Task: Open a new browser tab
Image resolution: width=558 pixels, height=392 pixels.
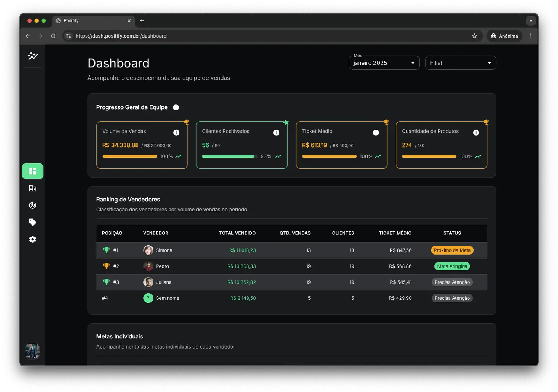Action: tap(142, 21)
